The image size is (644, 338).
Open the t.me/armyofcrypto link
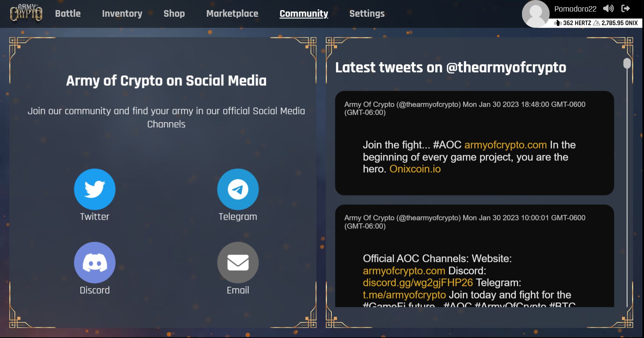click(404, 295)
